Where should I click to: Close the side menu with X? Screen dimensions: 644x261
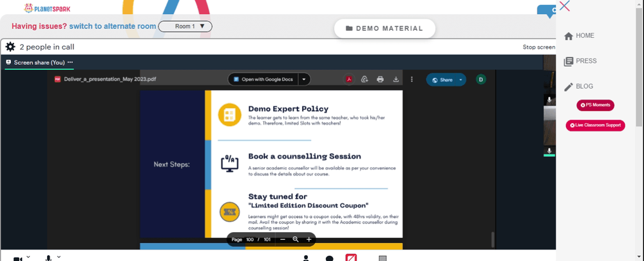[x=565, y=6]
